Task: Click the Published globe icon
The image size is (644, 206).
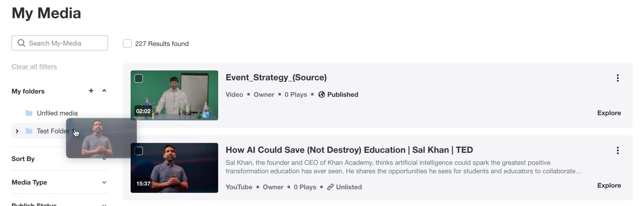Action: click(321, 94)
